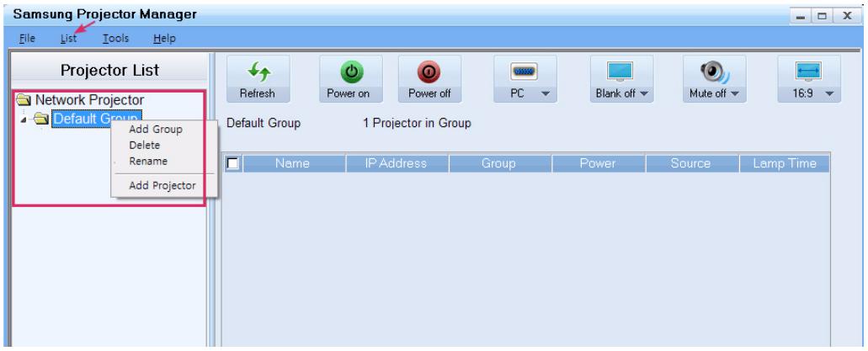The height and width of the screenshot is (351, 868).
Task: Open the 16:9 aspect dropdown arrow
Action: pos(828,94)
